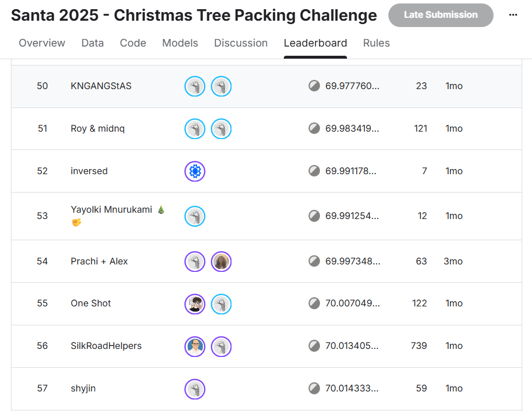Open SilkRoadHelpers' first member avatar
The width and height of the screenshot is (532, 411).
(195, 346)
